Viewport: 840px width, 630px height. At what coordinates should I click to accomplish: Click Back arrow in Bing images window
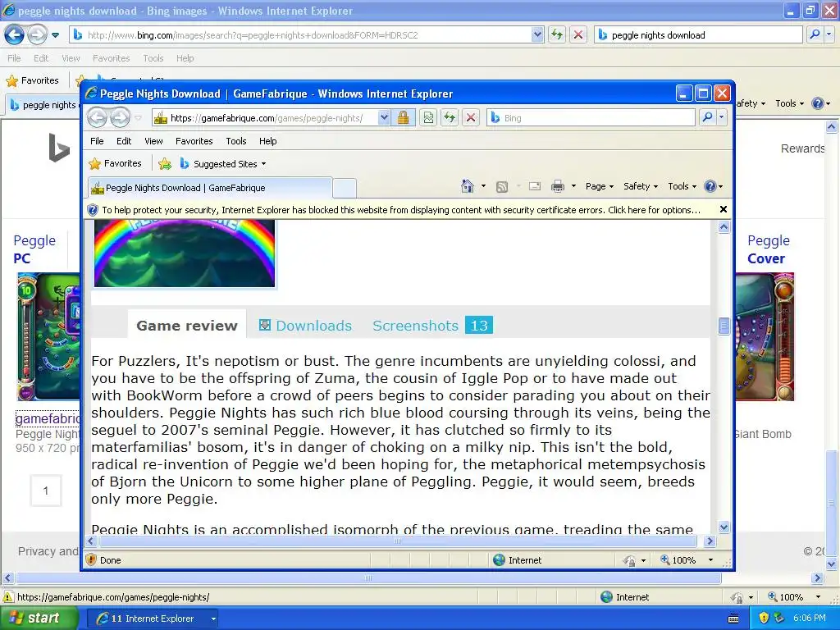coord(14,34)
